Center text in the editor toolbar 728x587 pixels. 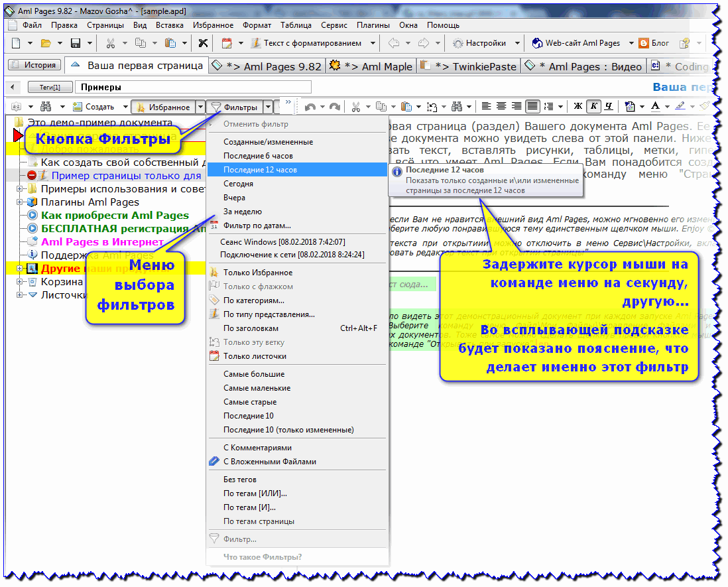(x=501, y=106)
